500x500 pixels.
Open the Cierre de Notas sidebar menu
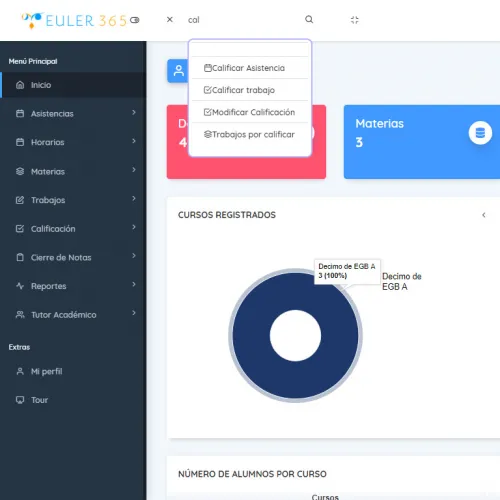(73, 257)
